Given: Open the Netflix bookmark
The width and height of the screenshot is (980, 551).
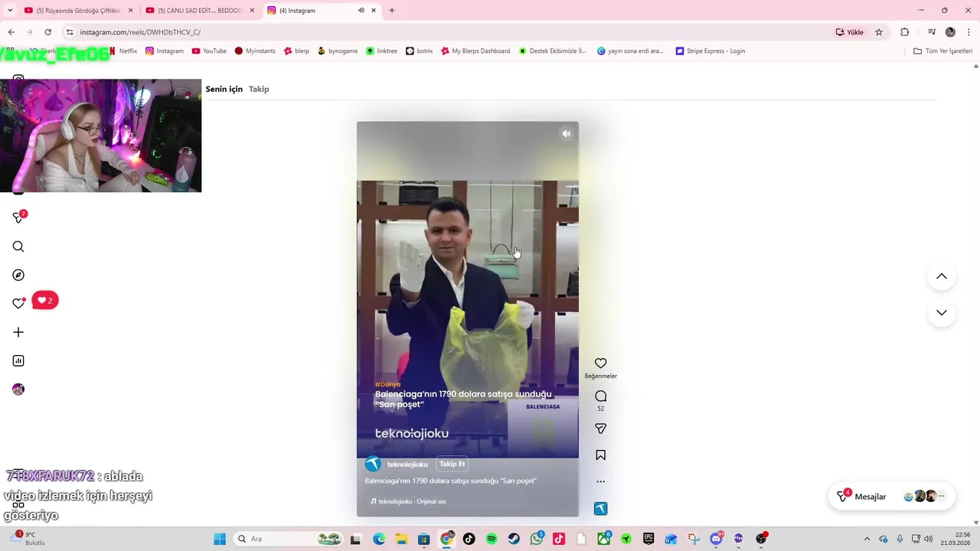Looking at the screenshot, I should (x=123, y=51).
